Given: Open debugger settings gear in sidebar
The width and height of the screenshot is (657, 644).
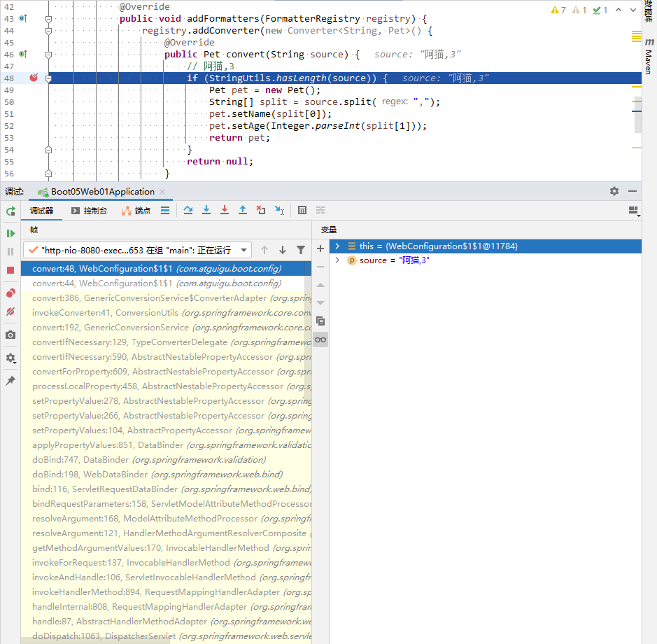Looking at the screenshot, I should [11, 358].
